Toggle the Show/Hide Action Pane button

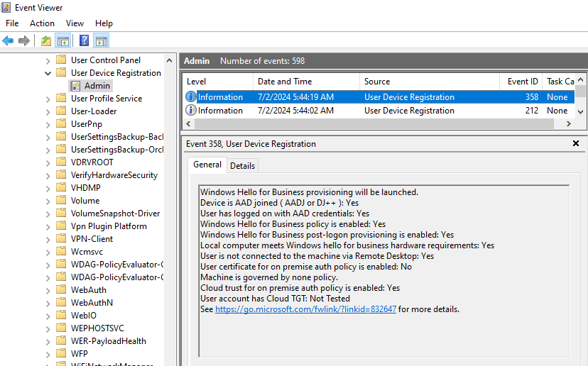pyautogui.click(x=102, y=40)
